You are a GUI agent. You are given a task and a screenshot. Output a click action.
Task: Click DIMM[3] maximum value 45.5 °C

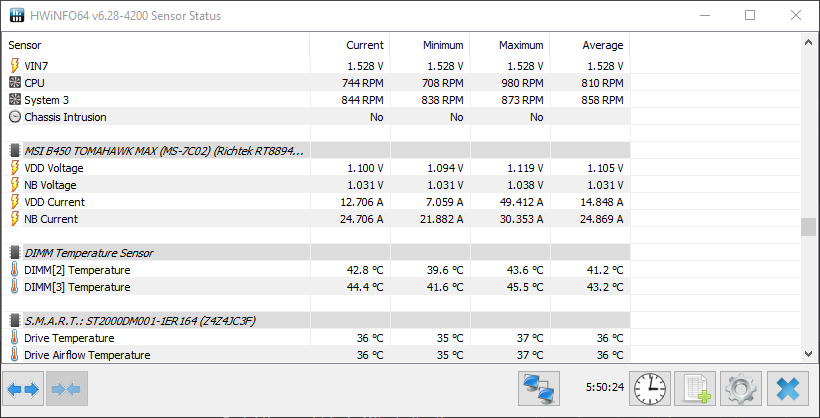click(525, 287)
